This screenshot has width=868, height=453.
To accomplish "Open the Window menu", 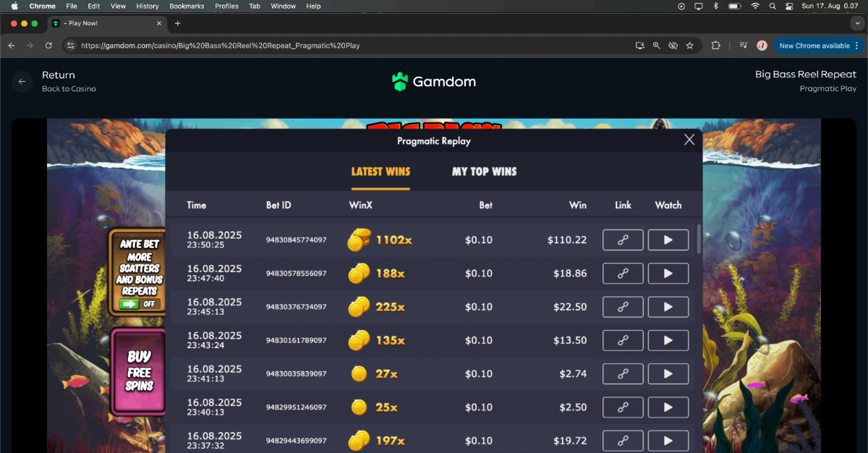I will [x=283, y=6].
